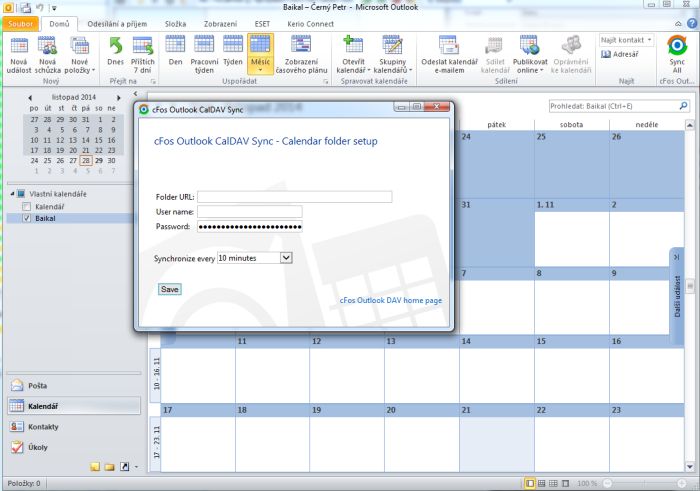Go to next month in mini calendar
700x491 pixels.
(x=119, y=97)
